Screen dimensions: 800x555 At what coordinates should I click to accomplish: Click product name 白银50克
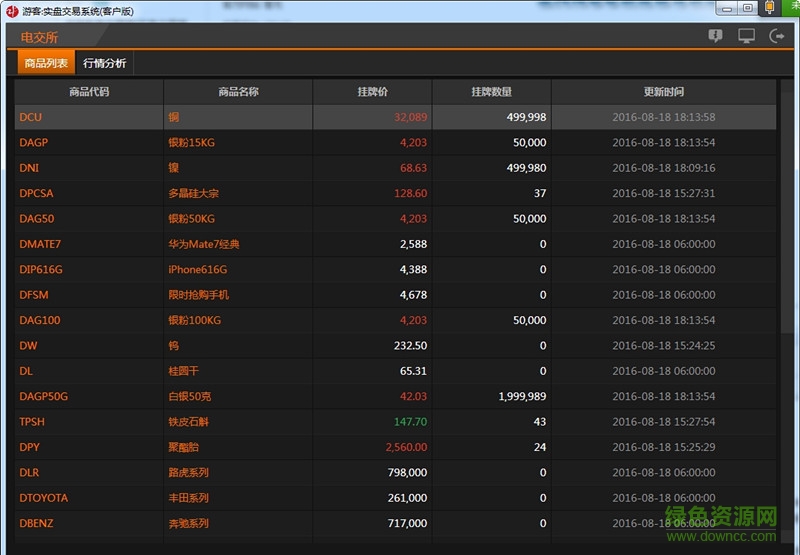190,396
